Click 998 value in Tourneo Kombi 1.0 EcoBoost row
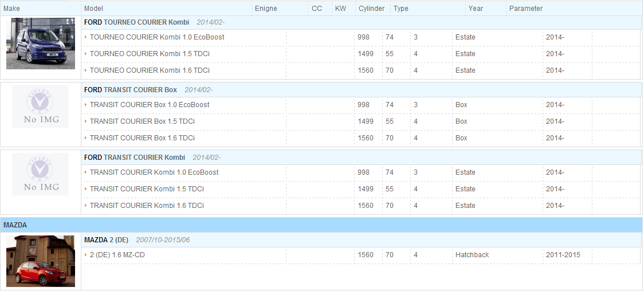 pos(363,37)
